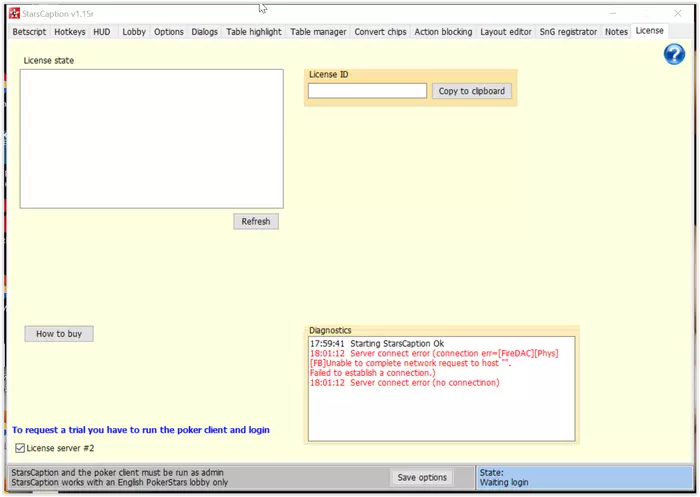
Task: Click the StarsCaption app icon in title bar
Action: tap(14, 13)
